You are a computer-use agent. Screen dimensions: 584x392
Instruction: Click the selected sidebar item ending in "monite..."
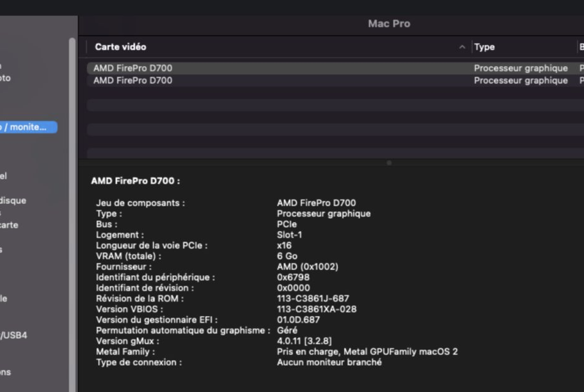click(x=28, y=127)
